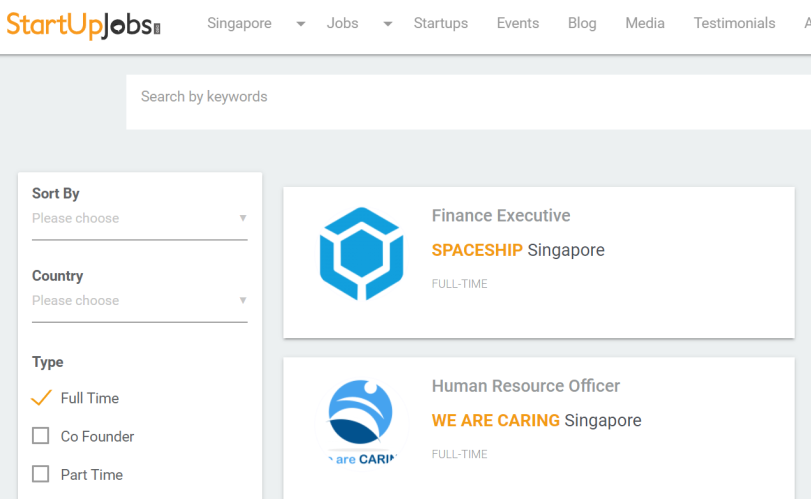Image resolution: width=811 pixels, height=499 pixels.
Task: Enable the Part Time type filter
Action: coord(41,474)
